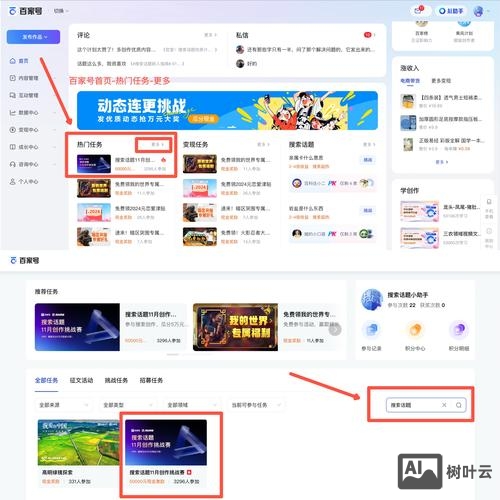Open the 首页 home icon in the sidebar
This screenshot has height=500, width=500.
[x=13, y=61]
